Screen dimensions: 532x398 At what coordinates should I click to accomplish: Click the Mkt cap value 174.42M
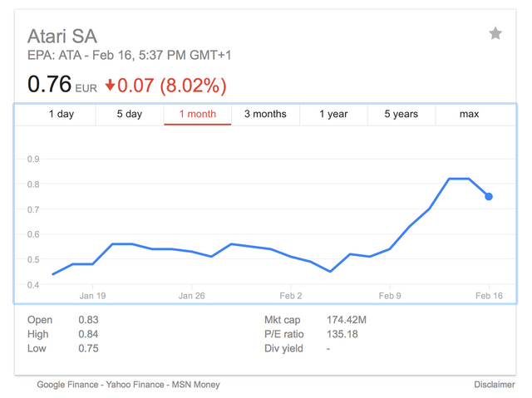[347, 320]
